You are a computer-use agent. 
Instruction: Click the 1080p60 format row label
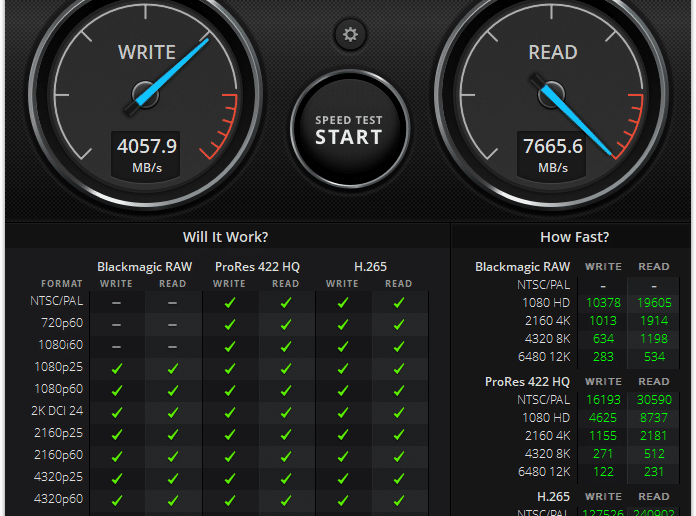coord(59,389)
